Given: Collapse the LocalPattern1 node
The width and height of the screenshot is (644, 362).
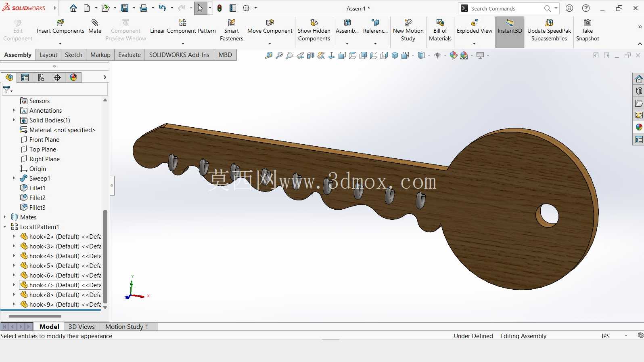Looking at the screenshot, I should click(5, 227).
